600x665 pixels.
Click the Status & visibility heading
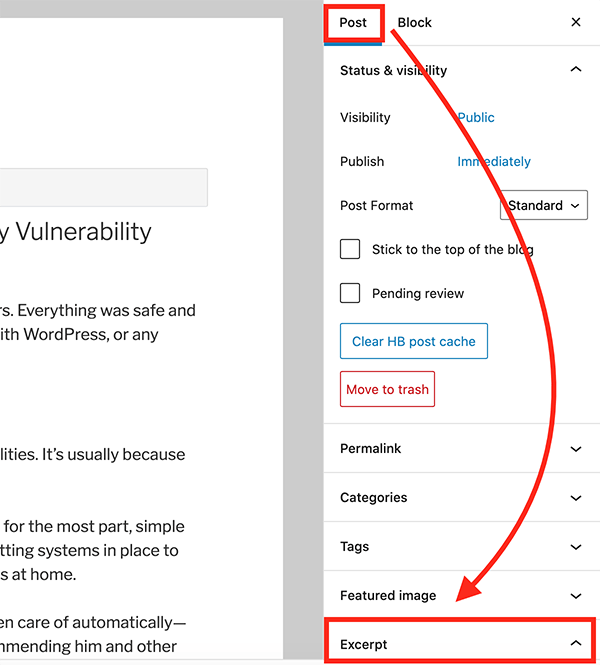393,70
